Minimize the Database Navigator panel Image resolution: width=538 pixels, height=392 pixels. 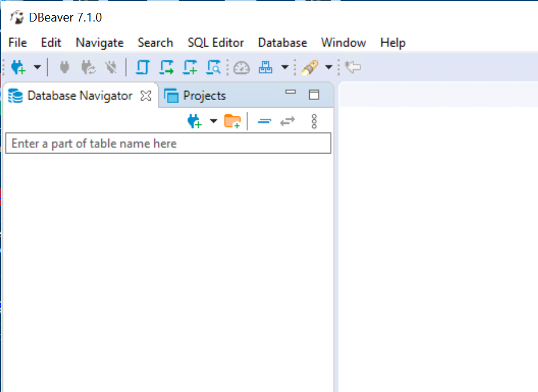(291, 93)
